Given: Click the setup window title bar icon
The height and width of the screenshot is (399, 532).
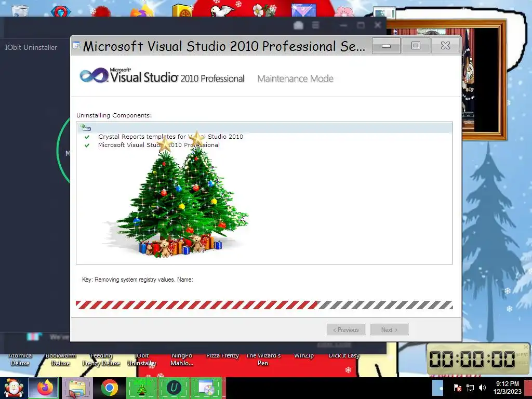Looking at the screenshot, I should click(76, 46).
